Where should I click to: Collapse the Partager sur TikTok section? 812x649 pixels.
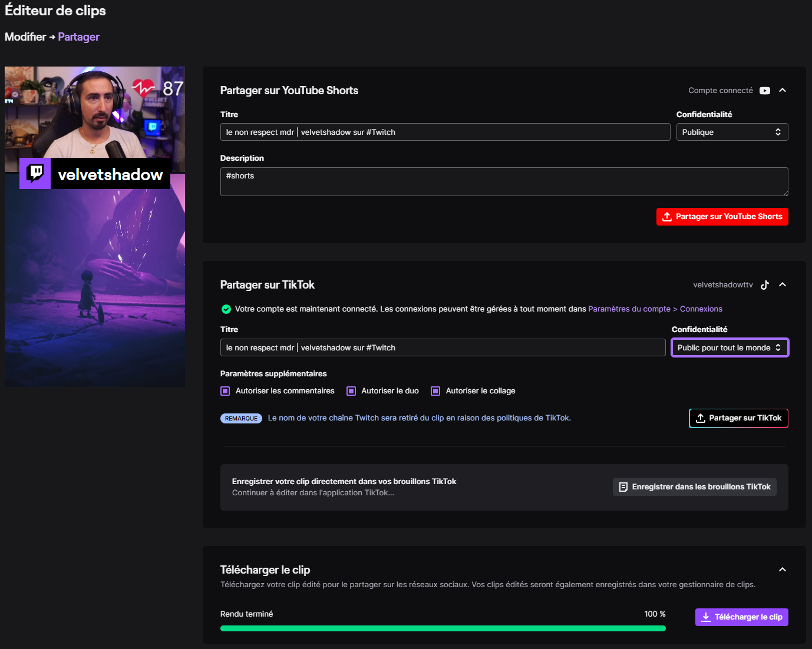point(783,284)
